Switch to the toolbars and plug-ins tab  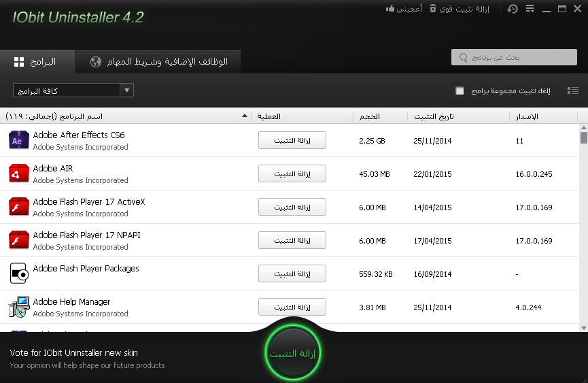coord(158,61)
